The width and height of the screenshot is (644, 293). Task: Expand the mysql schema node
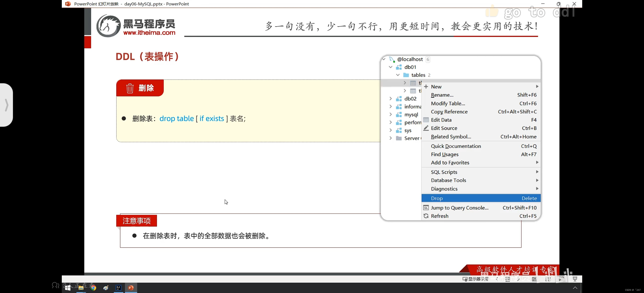coord(391,114)
